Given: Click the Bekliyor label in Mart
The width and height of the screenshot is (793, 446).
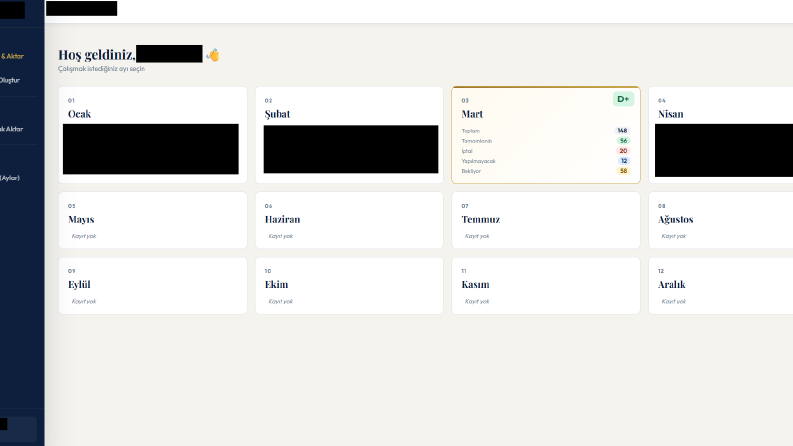Looking at the screenshot, I should click(471, 171).
